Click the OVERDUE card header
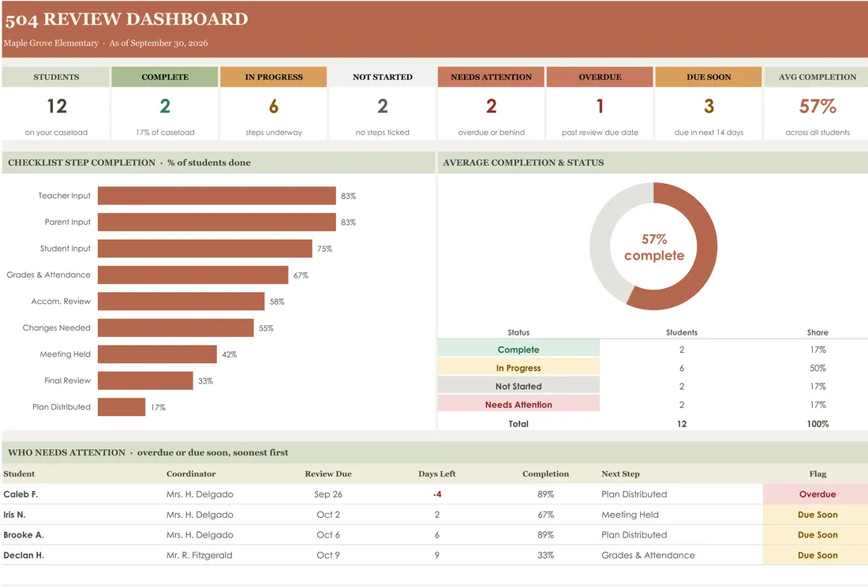The width and height of the screenshot is (868, 588). pos(600,77)
